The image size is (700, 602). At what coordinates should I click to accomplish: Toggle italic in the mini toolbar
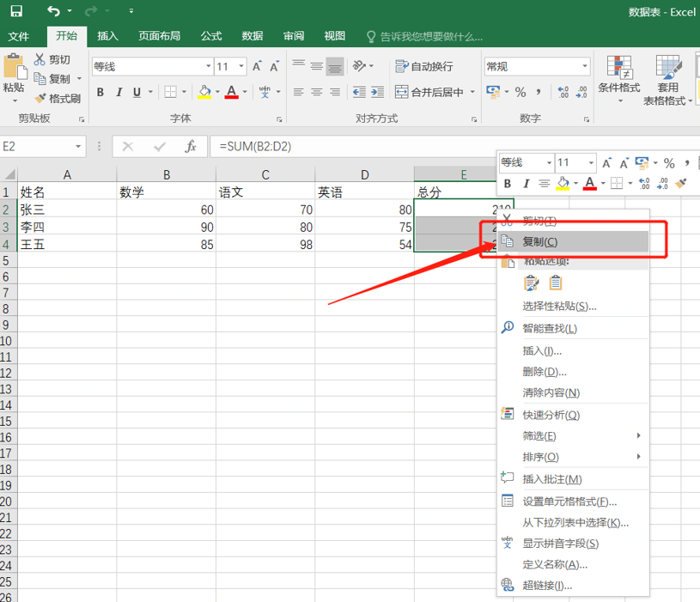tap(527, 184)
